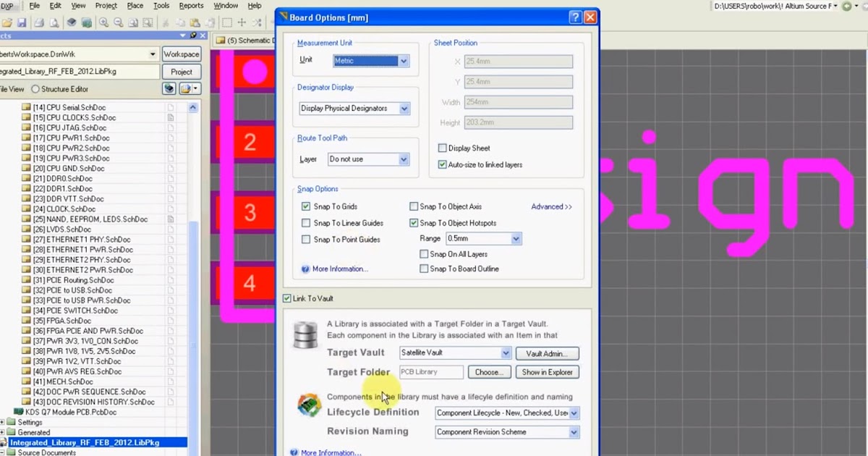Click the Show in Explorer button

click(x=547, y=372)
